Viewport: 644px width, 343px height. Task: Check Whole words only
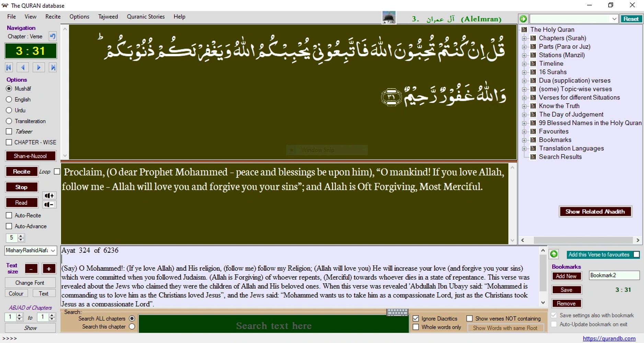coord(416,327)
